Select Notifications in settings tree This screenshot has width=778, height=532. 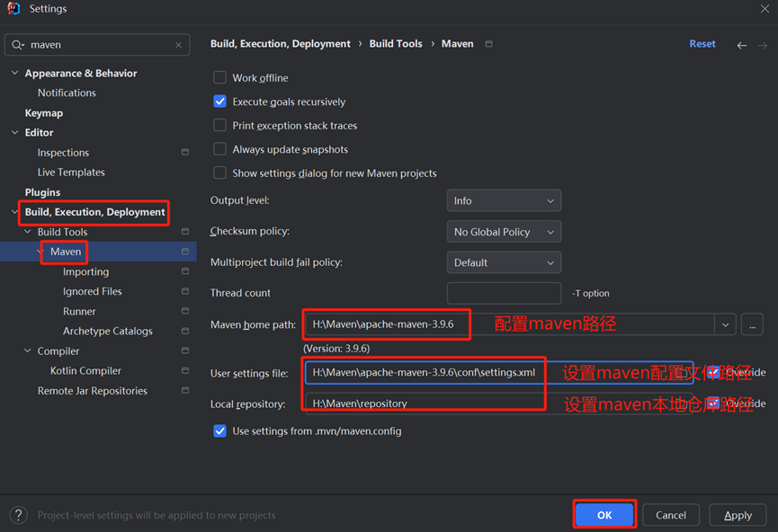coord(67,93)
